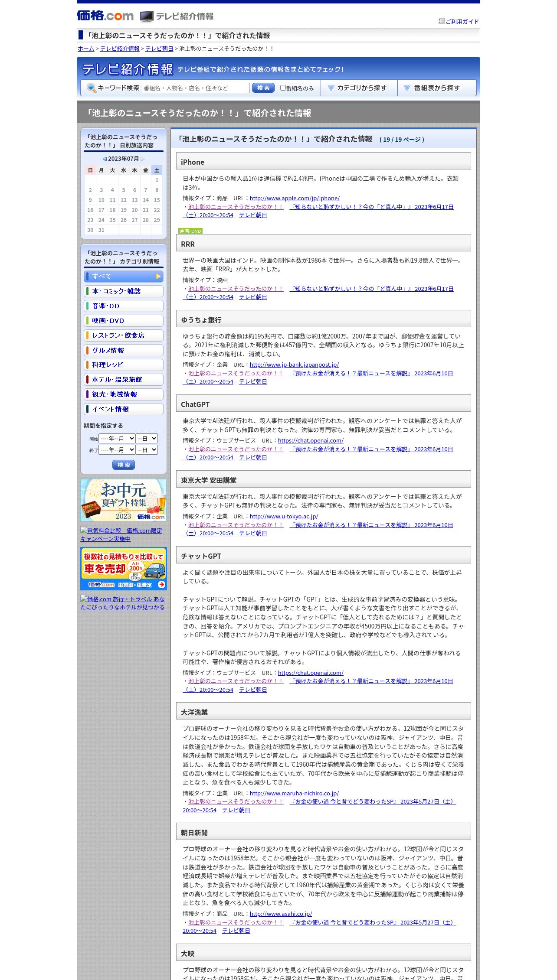Screen dimensions: 557x980
Task: Select レストラン・飲食店 category
Action: click(124, 335)
